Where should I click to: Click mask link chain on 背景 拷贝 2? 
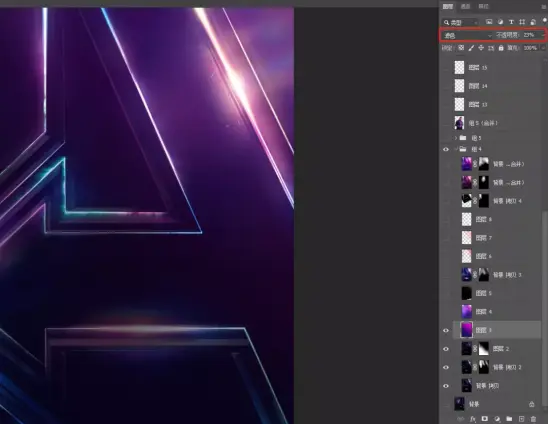coord(475,367)
